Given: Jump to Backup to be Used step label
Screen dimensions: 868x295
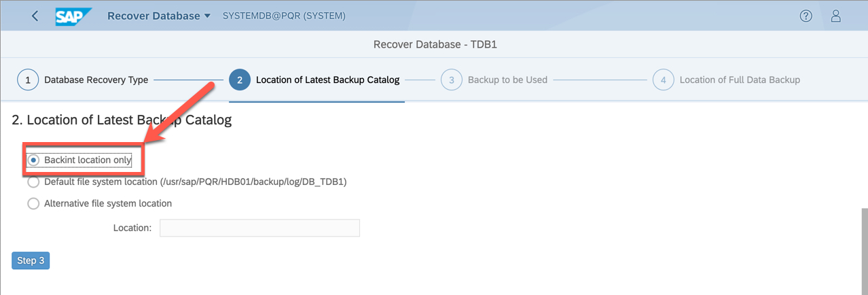Looking at the screenshot, I should 507,80.
